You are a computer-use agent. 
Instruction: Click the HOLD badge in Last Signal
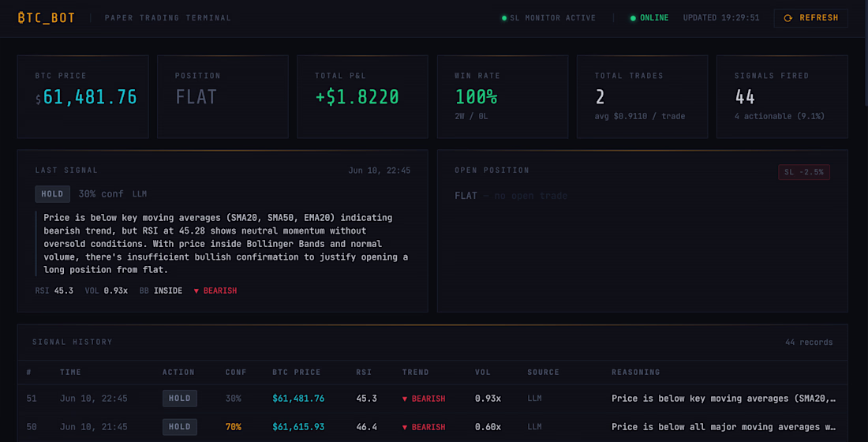(53, 194)
